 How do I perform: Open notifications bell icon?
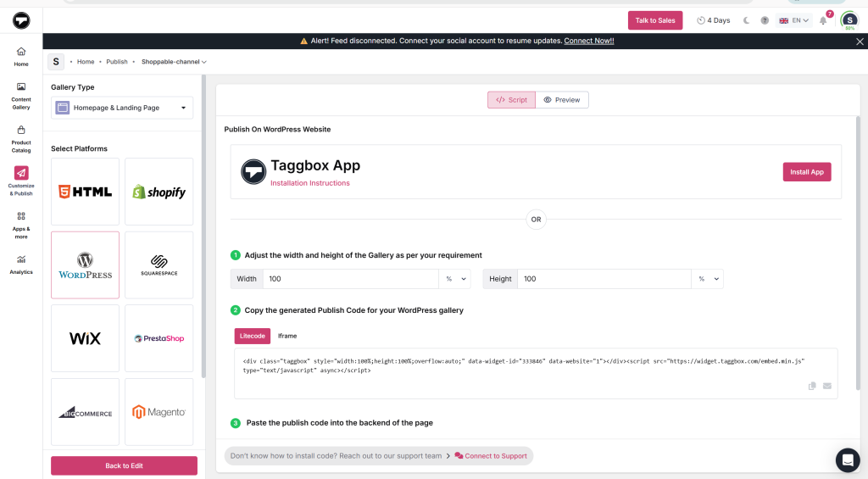(x=823, y=20)
